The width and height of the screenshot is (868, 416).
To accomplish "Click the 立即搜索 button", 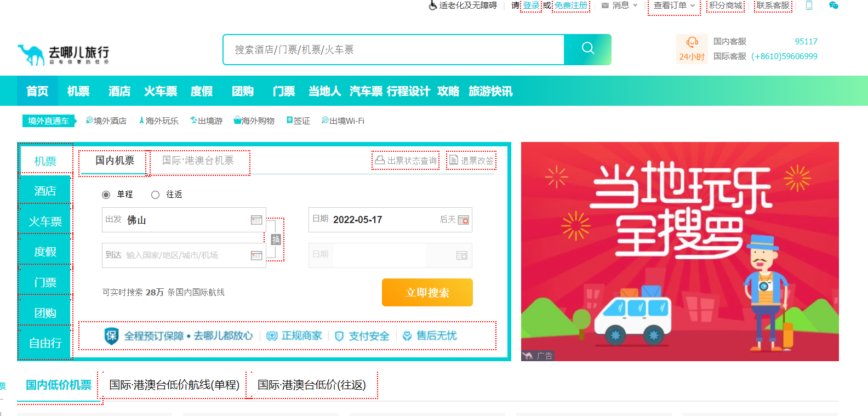I will pyautogui.click(x=427, y=292).
